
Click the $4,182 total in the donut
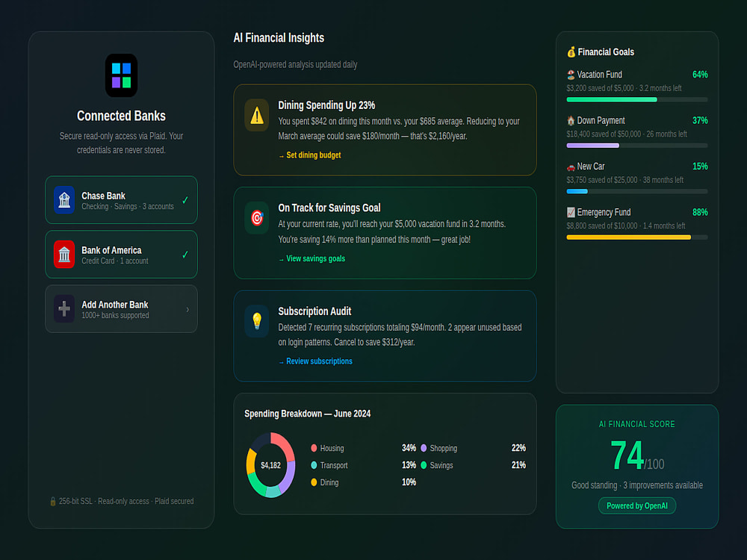270,465
